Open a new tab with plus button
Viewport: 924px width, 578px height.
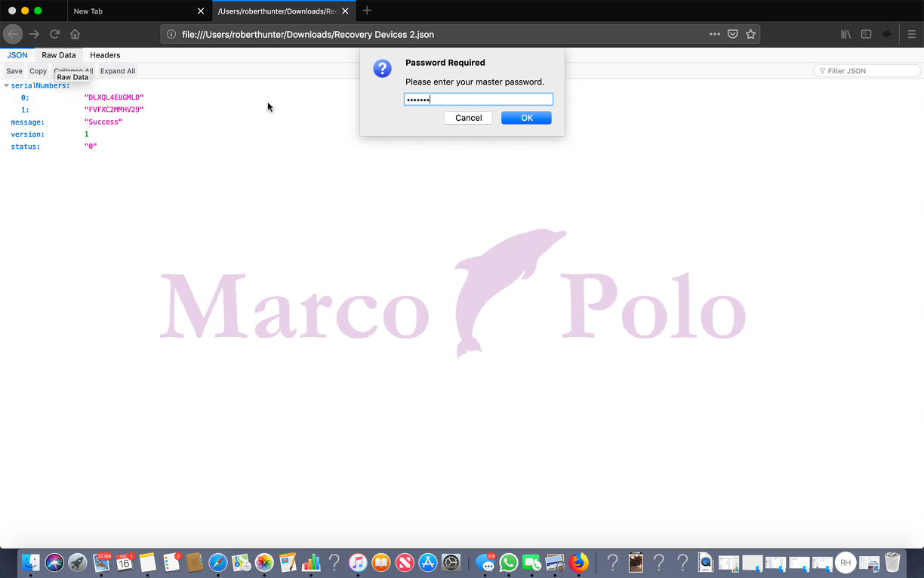click(367, 11)
